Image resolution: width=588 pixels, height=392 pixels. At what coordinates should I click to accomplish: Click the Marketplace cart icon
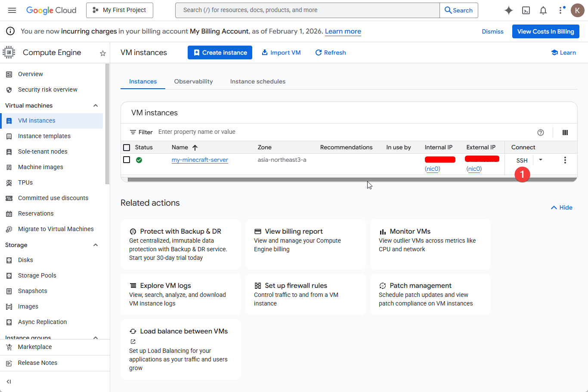[x=9, y=347]
